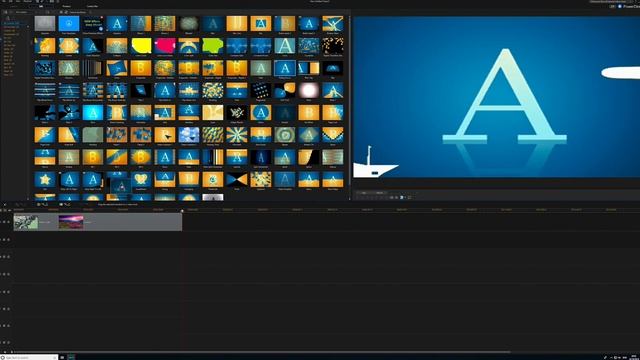The image size is (640, 360).
Task: Click the timeline horizontal scrollbar
Action: pyautogui.click(x=261, y=351)
